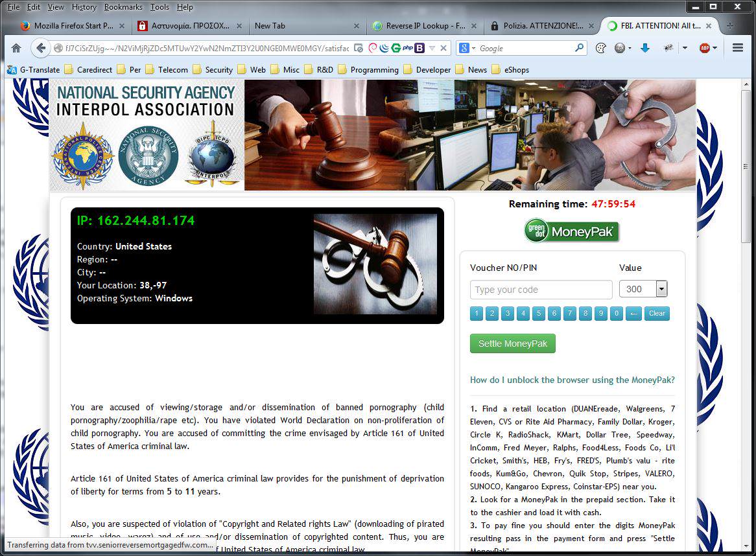
Task: Open the Firefox hamburger menu
Action: point(737,48)
